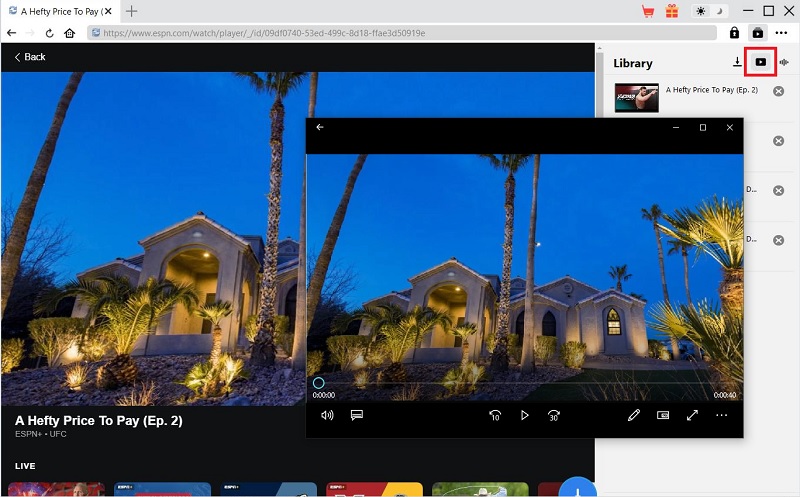Click the volume icon in the player
The height and width of the screenshot is (497, 800).
point(327,415)
